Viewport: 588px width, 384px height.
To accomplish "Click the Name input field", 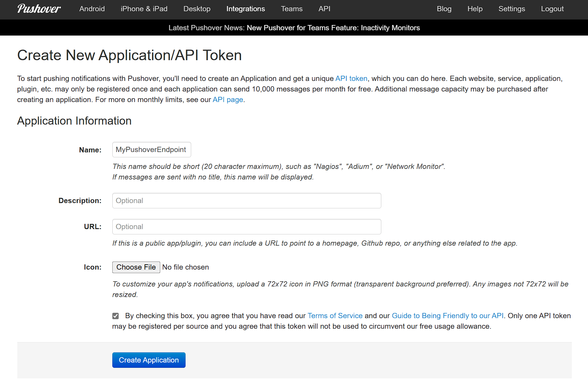I will [151, 150].
